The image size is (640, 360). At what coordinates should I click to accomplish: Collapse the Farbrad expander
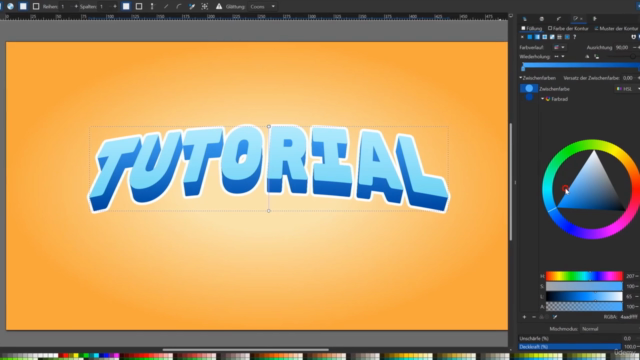[542, 99]
